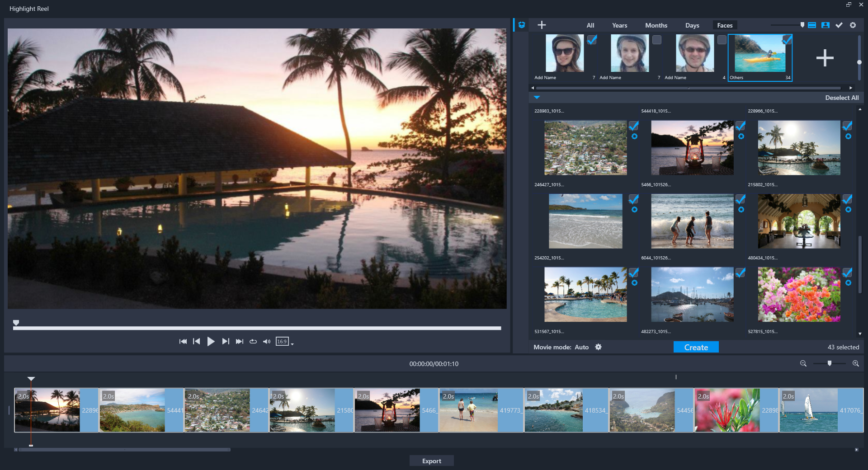This screenshot has height=470, width=868.
Task: Uncheck the flowers photo 480434_1015 checkbox
Action: (x=847, y=273)
